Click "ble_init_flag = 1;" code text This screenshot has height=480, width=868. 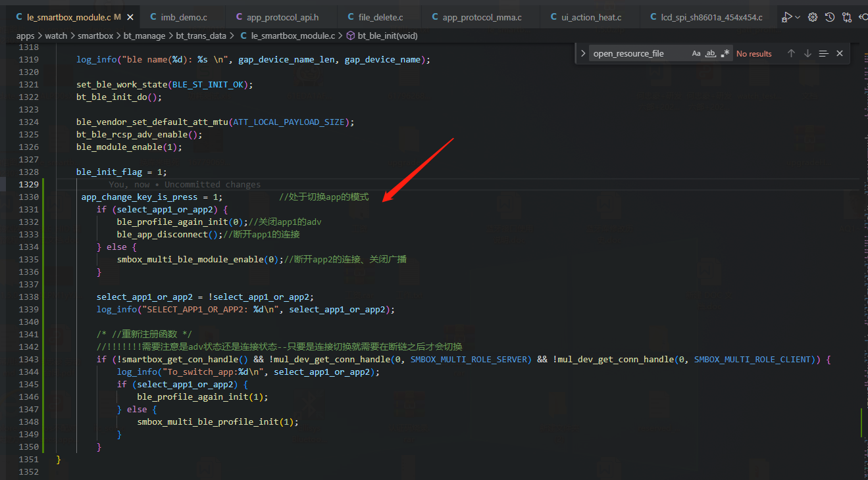(122, 172)
